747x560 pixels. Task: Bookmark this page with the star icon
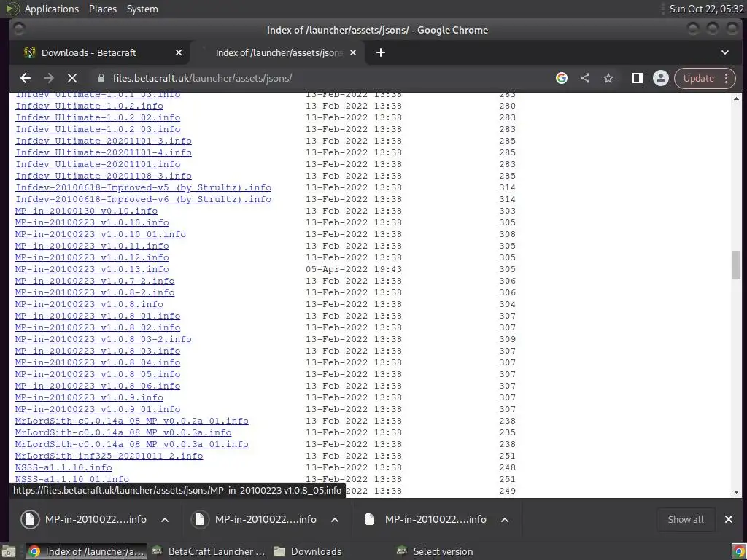(608, 78)
